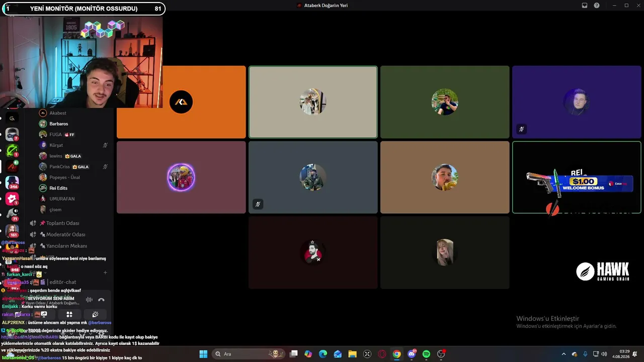
Task: Disconnect from the voice channel
Action: (x=101, y=300)
